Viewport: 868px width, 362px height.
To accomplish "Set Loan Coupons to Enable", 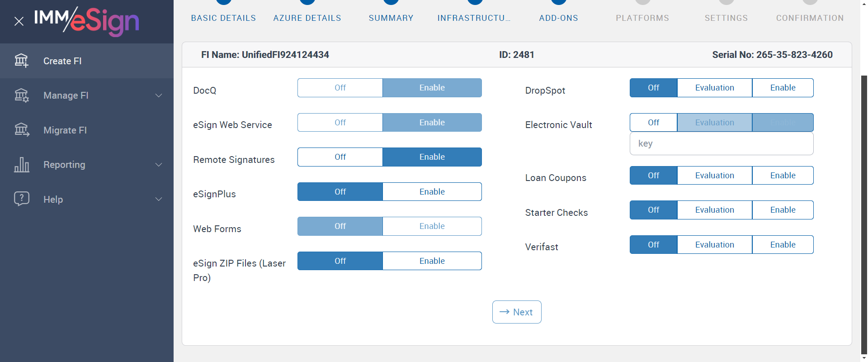I will (783, 176).
